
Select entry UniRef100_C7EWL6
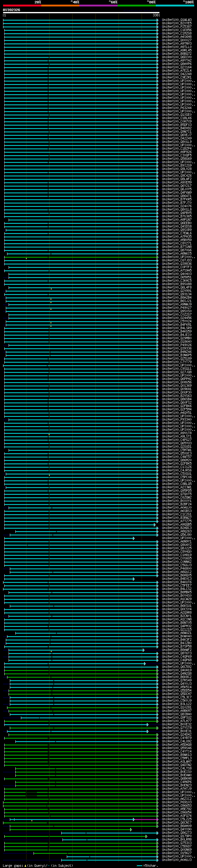tap(177, 233)
